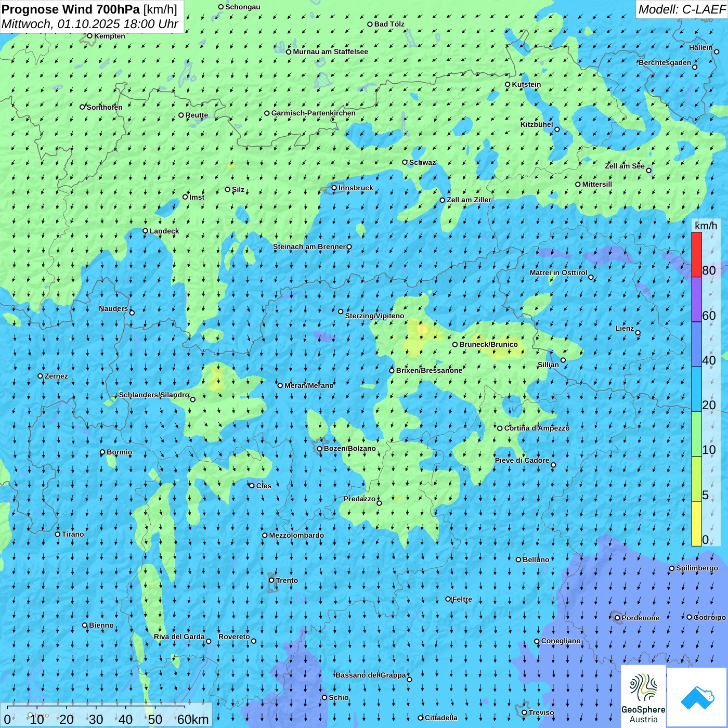The height and width of the screenshot is (728, 728).
Task: Click the 'Feltre' label
Action: point(462,599)
